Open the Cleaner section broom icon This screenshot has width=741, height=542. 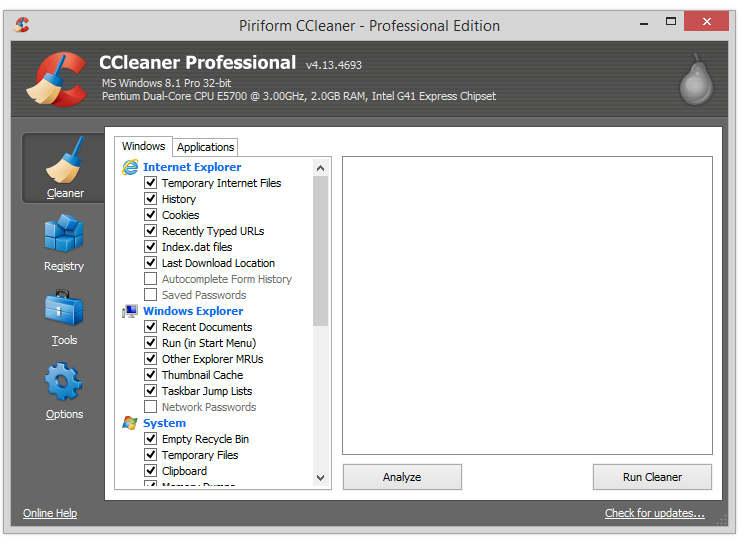[x=65, y=160]
